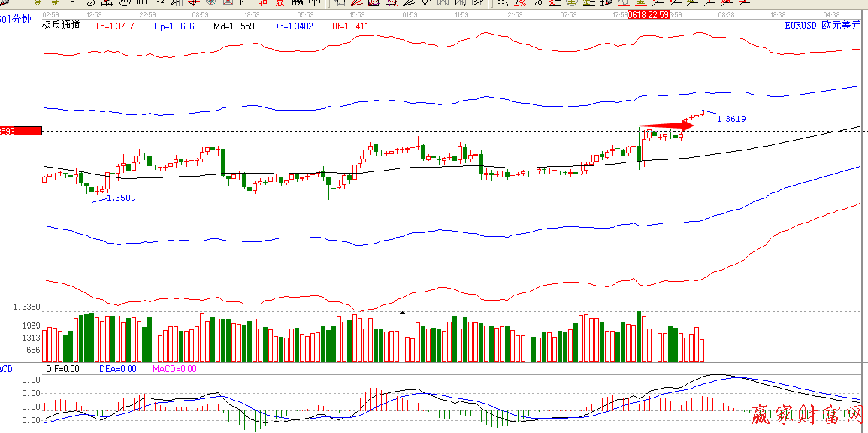The height and width of the screenshot is (433, 868).
Task: Click the 1.3619 high price label
Action: [x=731, y=119]
